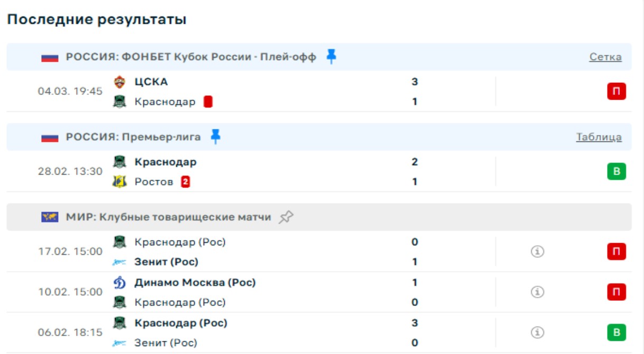
Task: Select the Зенит (Рос) name in 17.02 match
Action: click(x=166, y=262)
